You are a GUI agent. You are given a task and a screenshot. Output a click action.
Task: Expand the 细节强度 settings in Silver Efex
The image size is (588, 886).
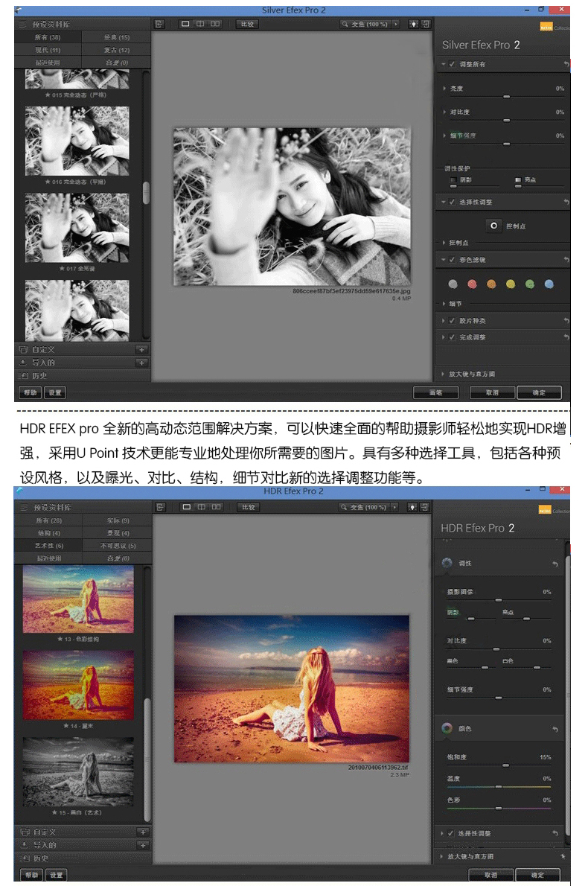tap(445, 136)
